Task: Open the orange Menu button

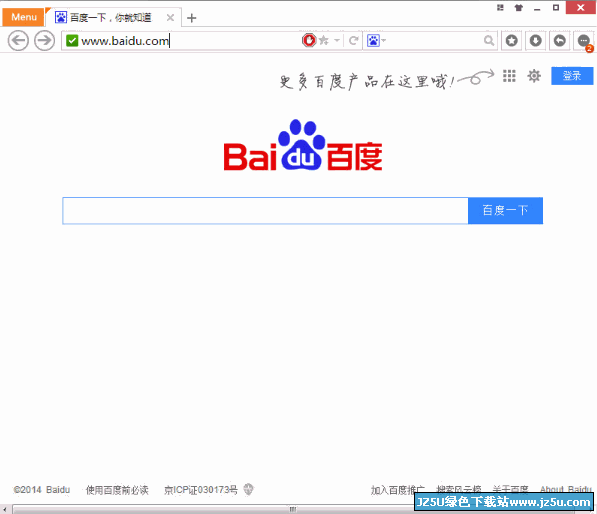Action: coord(23,17)
